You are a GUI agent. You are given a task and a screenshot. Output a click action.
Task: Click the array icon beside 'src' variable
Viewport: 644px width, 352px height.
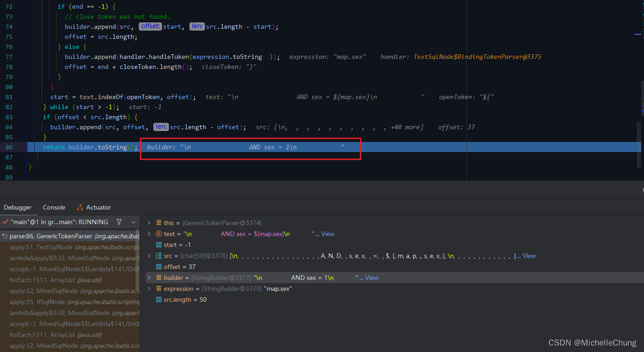(x=159, y=256)
